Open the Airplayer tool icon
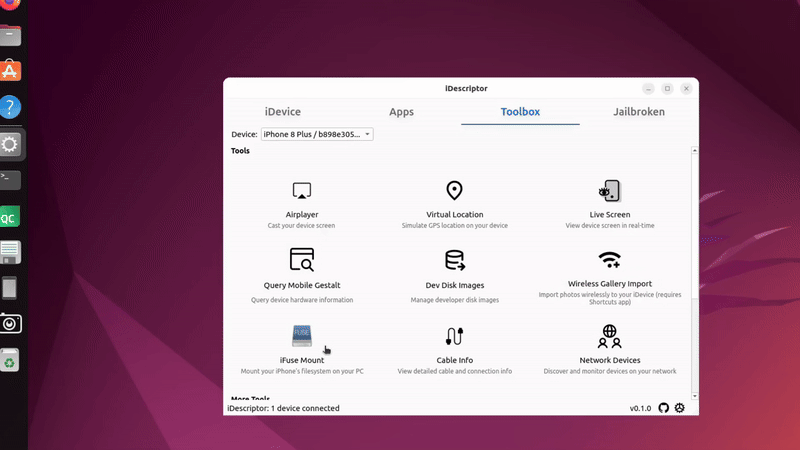The height and width of the screenshot is (450, 800). [x=302, y=190]
